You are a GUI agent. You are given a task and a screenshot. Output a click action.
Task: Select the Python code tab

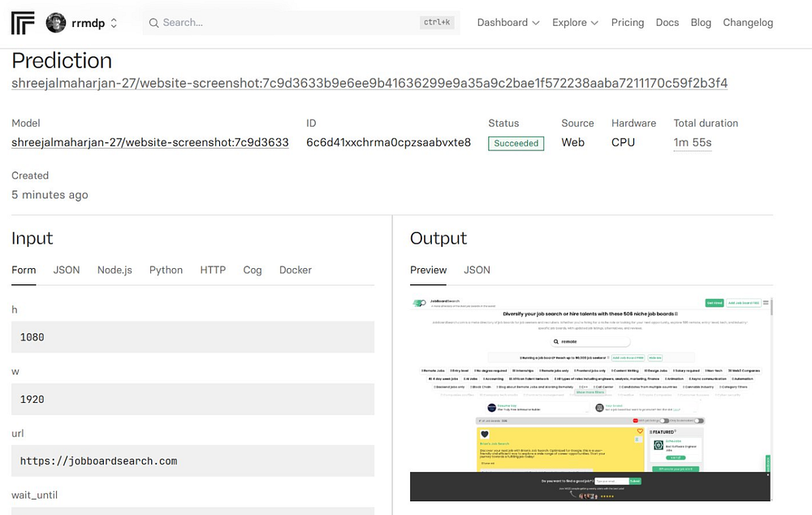[x=166, y=270]
